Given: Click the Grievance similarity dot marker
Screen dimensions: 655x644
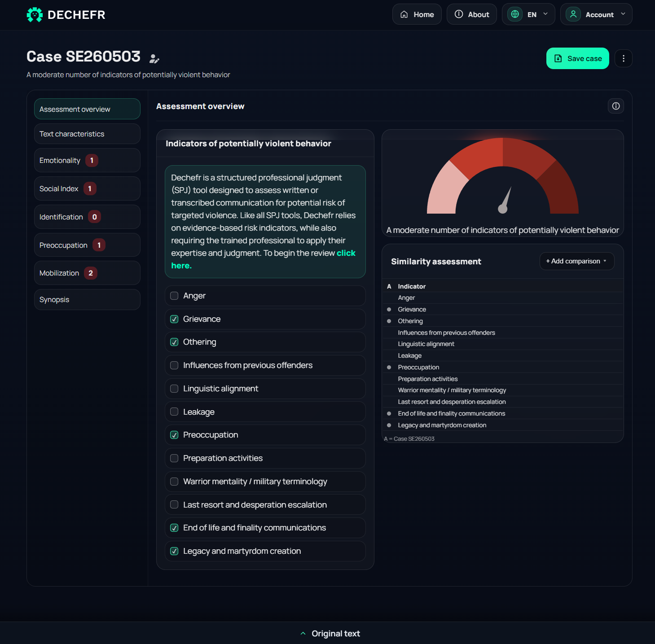Looking at the screenshot, I should (389, 309).
